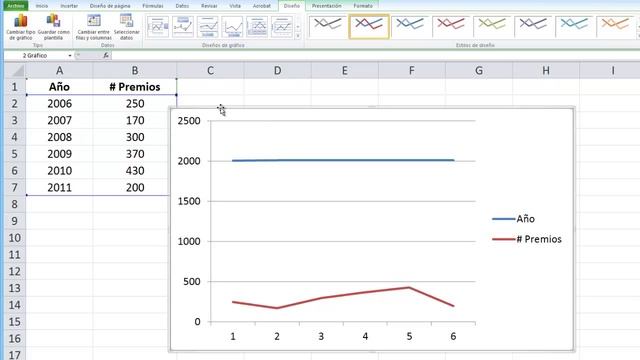Click Cambiar entre filas y columnas
This screenshot has width=640, height=360.
tap(93, 27)
